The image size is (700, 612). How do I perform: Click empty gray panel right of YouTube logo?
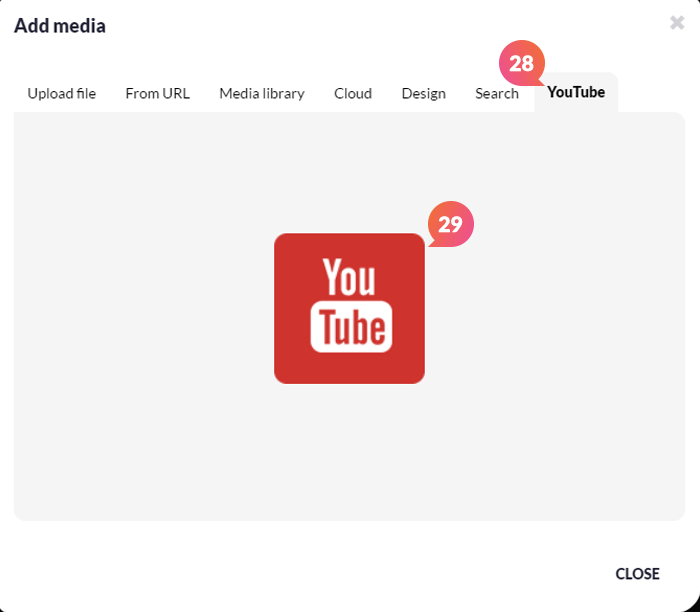(x=560, y=310)
